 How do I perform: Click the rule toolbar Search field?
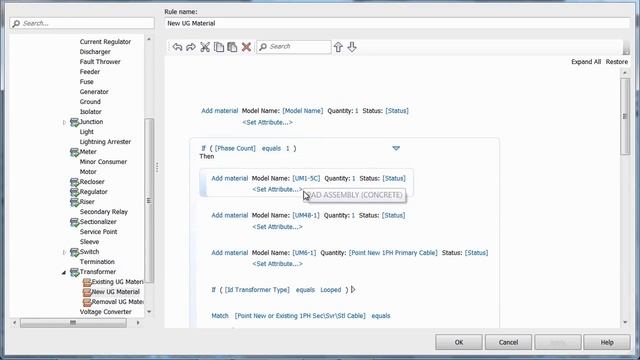point(293,47)
